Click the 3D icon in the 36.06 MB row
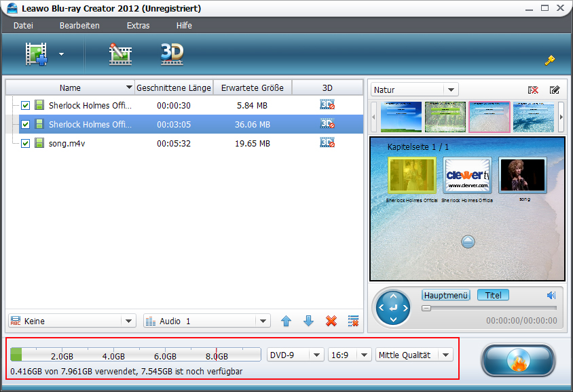Image resolution: width=573 pixels, height=392 pixels. tap(327, 123)
